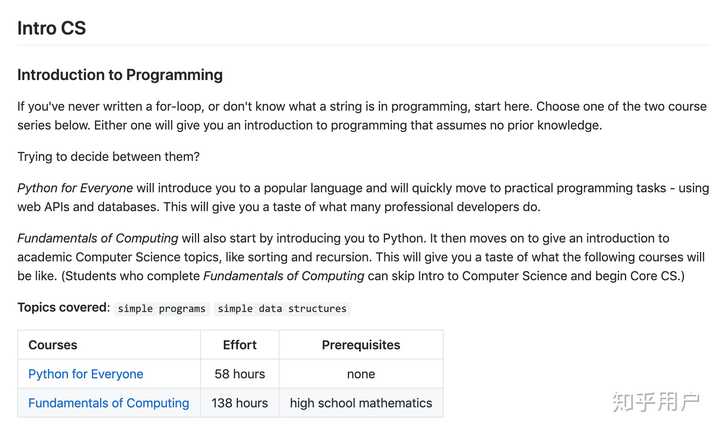Click the Introduction to Programming heading
The image size is (720, 427).
pos(120,75)
